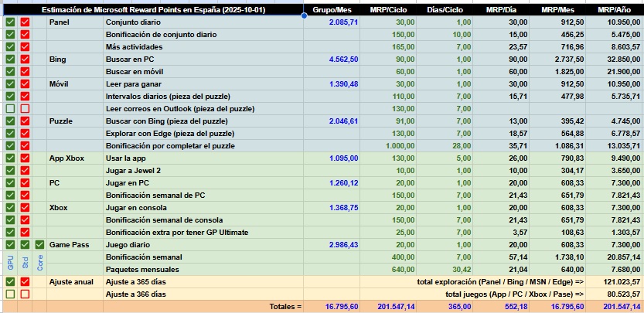Image resolution: width=644 pixels, height=313 pixels.
Task: Toggle red checkbox in Jugar en consola row
Action: [25, 208]
